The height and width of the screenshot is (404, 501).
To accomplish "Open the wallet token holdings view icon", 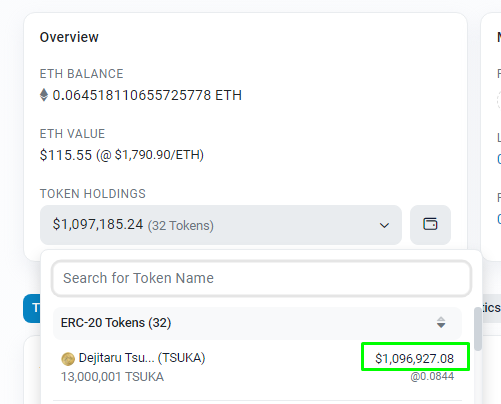I will point(430,225).
